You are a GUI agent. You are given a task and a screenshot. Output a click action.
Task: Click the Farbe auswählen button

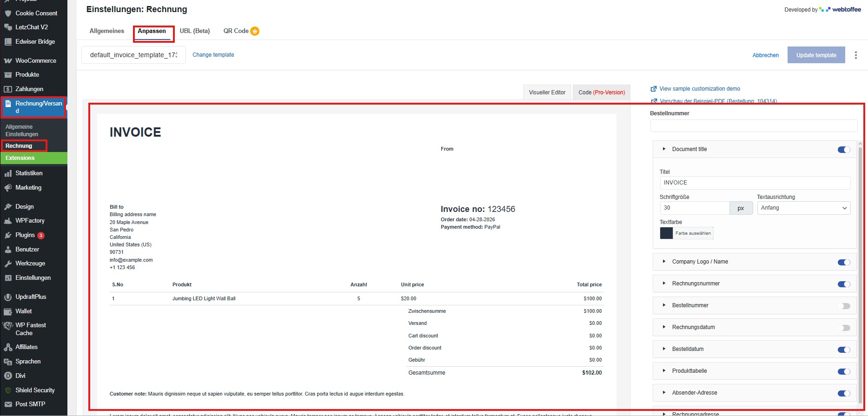coord(693,233)
